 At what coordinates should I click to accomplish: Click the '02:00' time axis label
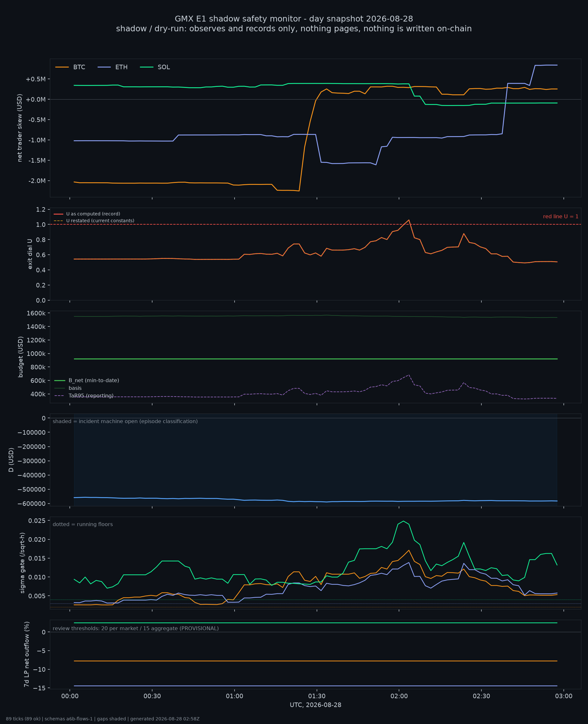[399, 697]
